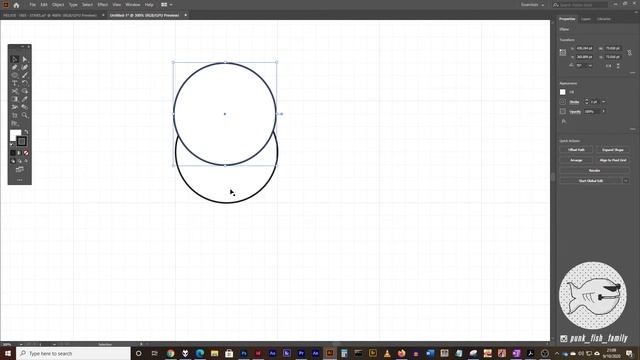640x360 pixels.
Task: Open Task View on the taskbar
Action: 154,353
